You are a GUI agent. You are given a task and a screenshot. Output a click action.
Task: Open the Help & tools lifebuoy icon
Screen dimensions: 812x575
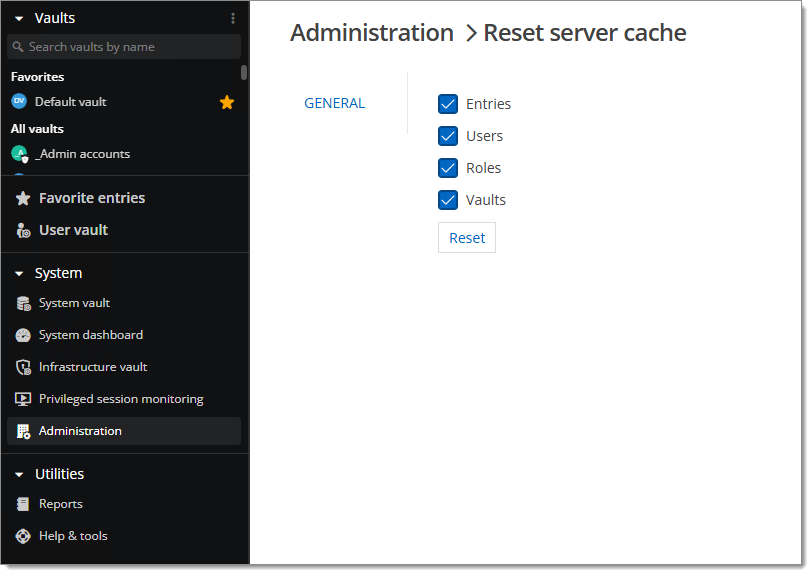(23, 536)
